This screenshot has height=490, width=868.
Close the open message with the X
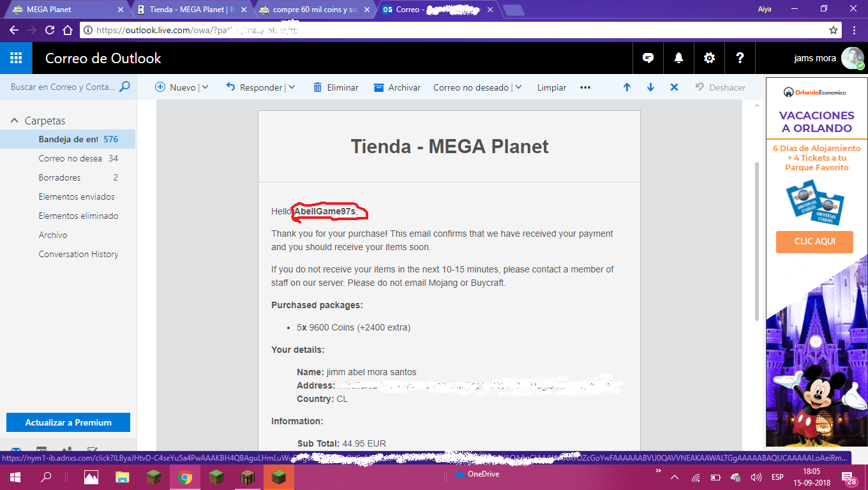point(674,87)
